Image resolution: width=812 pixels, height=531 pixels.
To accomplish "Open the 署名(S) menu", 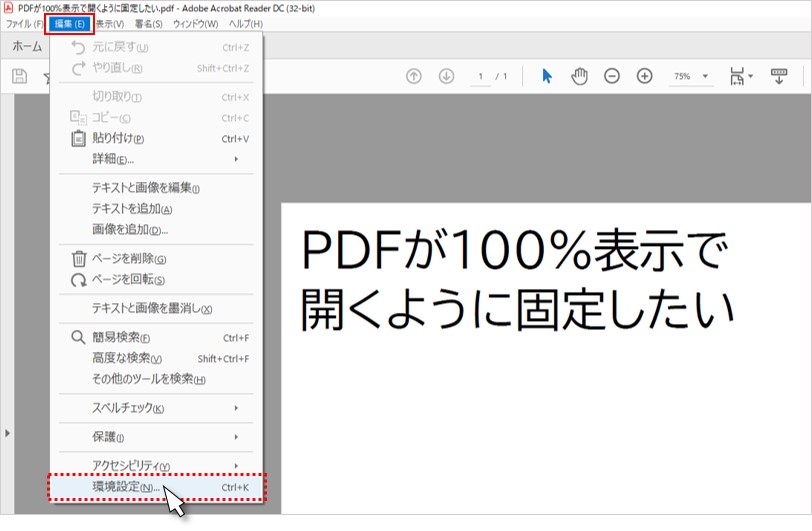I will tap(149, 24).
